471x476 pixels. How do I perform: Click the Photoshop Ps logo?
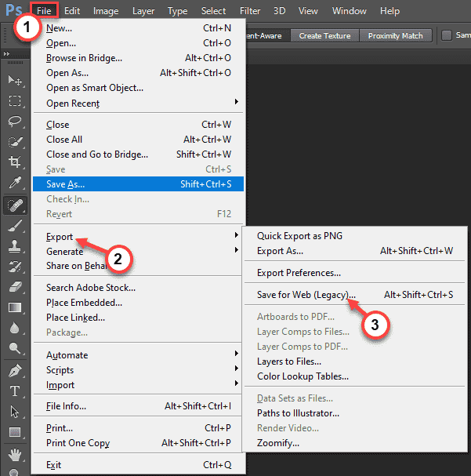tap(14, 10)
